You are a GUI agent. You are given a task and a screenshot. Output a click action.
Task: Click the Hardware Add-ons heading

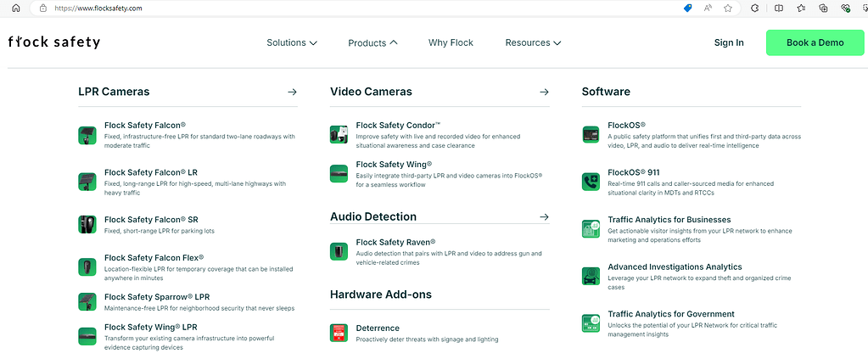(381, 294)
